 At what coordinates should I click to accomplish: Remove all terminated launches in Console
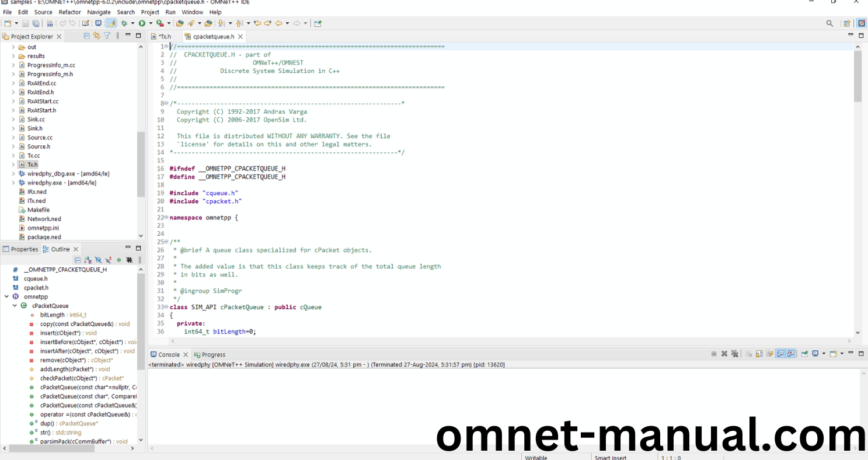[x=734, y=354]
